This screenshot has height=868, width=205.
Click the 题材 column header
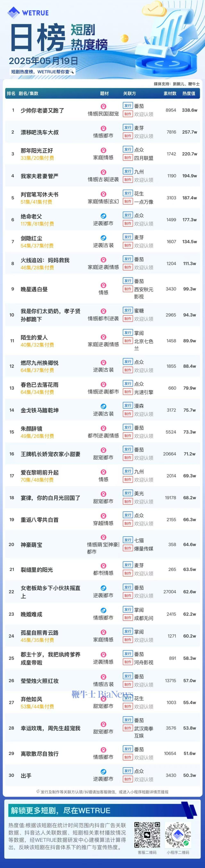104,94
